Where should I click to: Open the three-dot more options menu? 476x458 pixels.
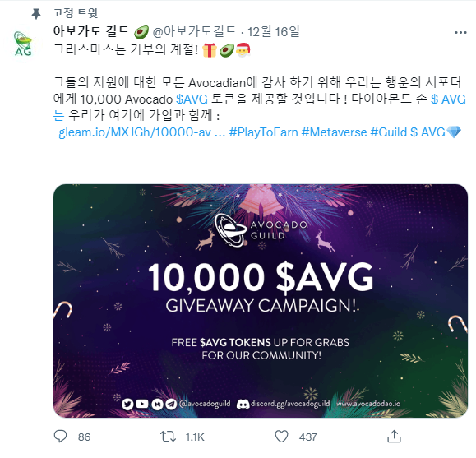(x=460, y=33)
